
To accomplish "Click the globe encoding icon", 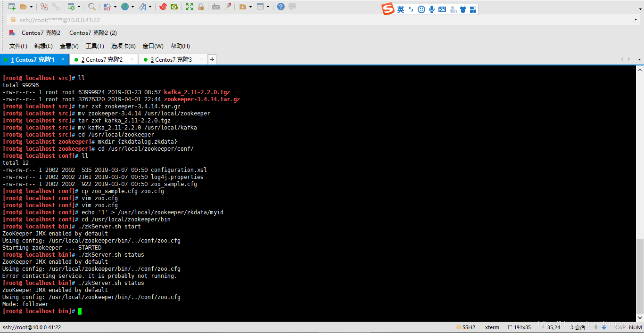I will [125, 7].
